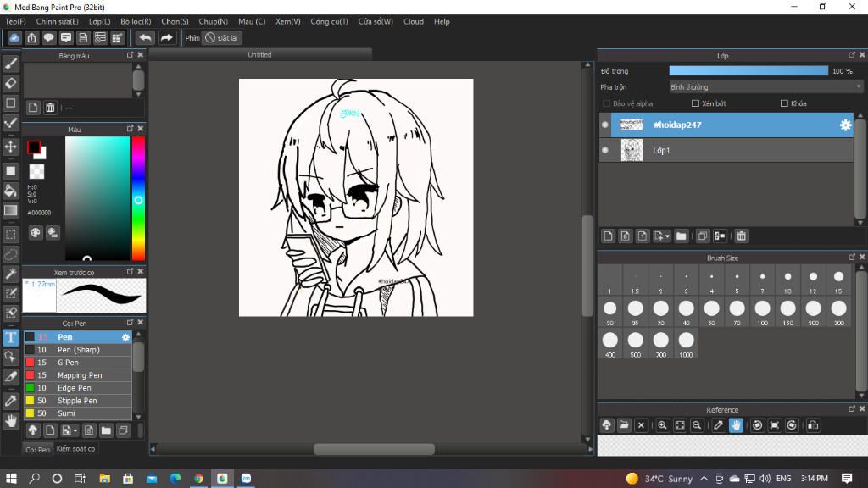The width and height of the screenshot is (868, 488).
Task: Open the Chỉnh sửa(E) menu
Action: click(57, 21)
